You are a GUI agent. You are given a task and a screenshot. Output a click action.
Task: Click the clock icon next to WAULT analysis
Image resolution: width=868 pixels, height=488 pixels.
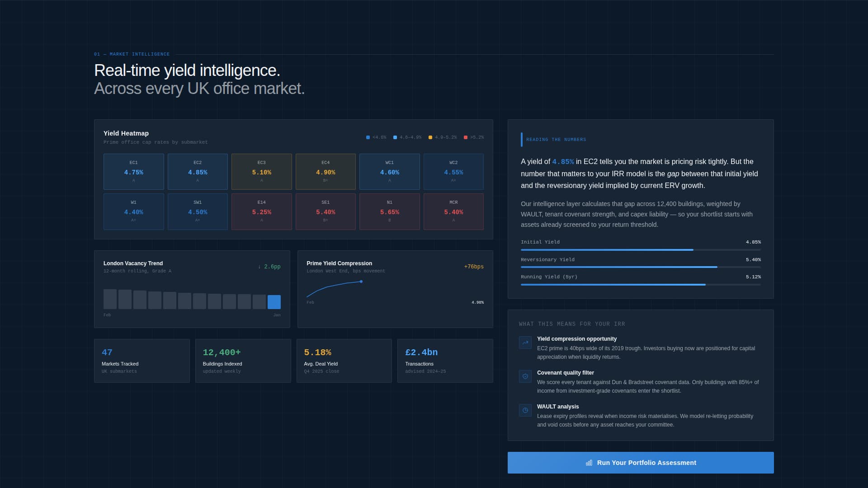tap(525, 410)
